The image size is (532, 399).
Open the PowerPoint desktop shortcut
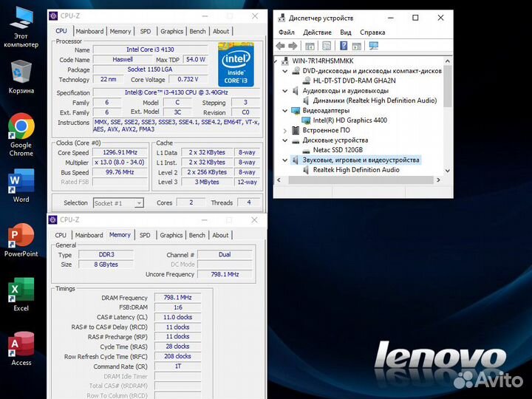[21, 240]
